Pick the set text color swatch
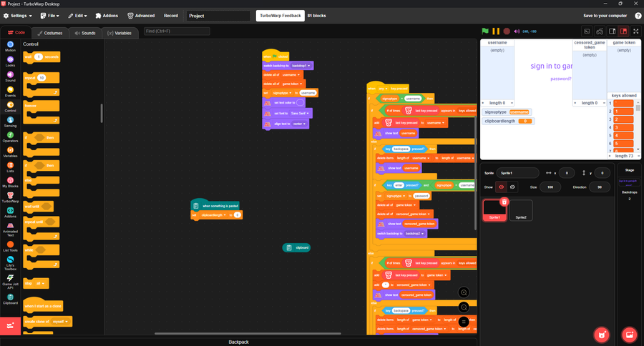Image resolution: width=644 pixels, height=346 pixels. tap(301, 103)
